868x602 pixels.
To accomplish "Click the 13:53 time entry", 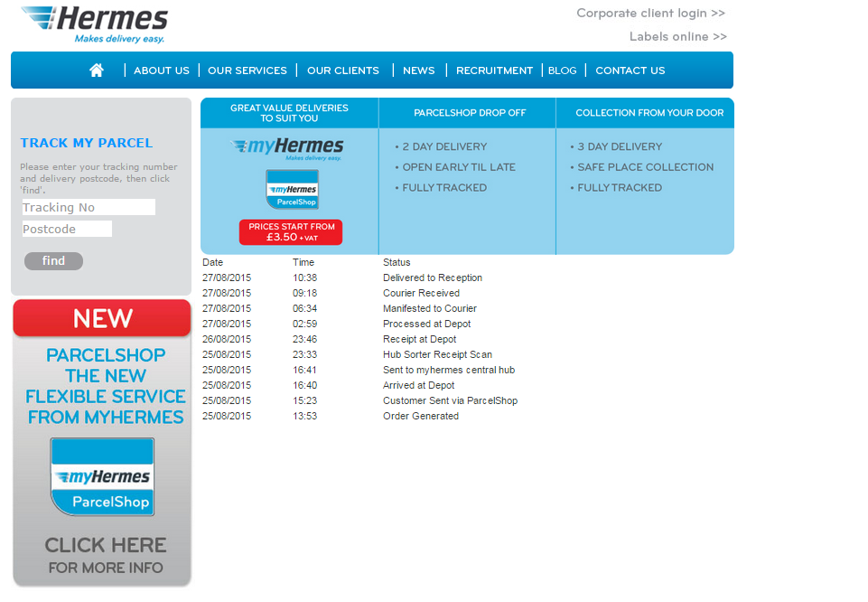I will (x=305, y=416).
